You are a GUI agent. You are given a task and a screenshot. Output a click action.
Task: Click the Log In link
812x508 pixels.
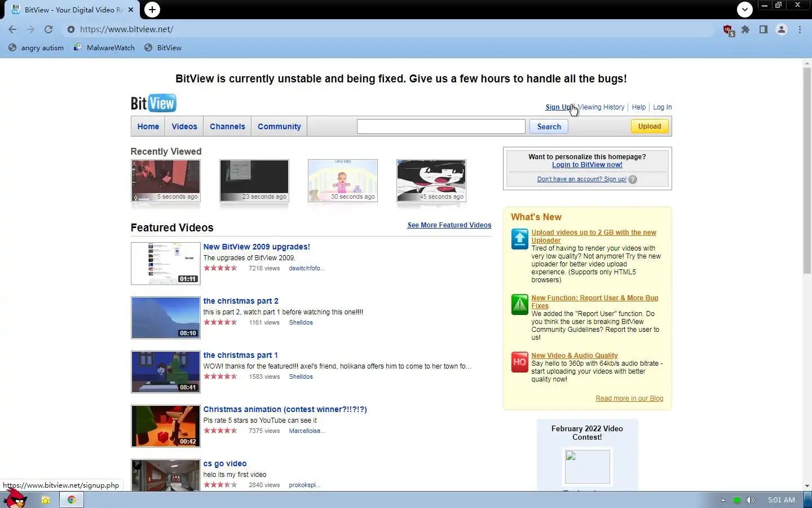tap(662, 107)
